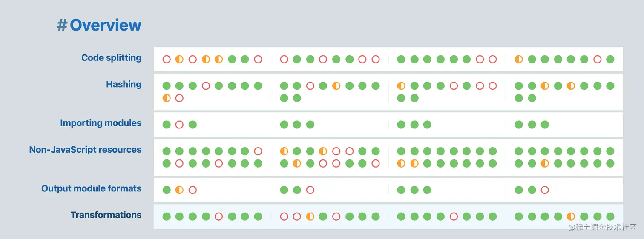
Task: Click the very first red circle in Code splitting row
Action: click(167, 59)
